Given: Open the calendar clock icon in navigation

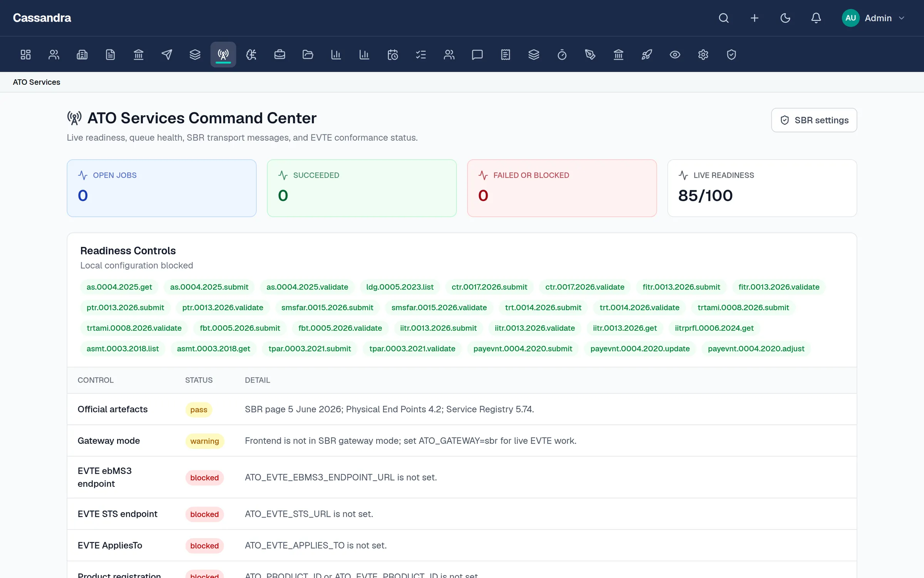Looking at the screenshot, I should 393,55.
